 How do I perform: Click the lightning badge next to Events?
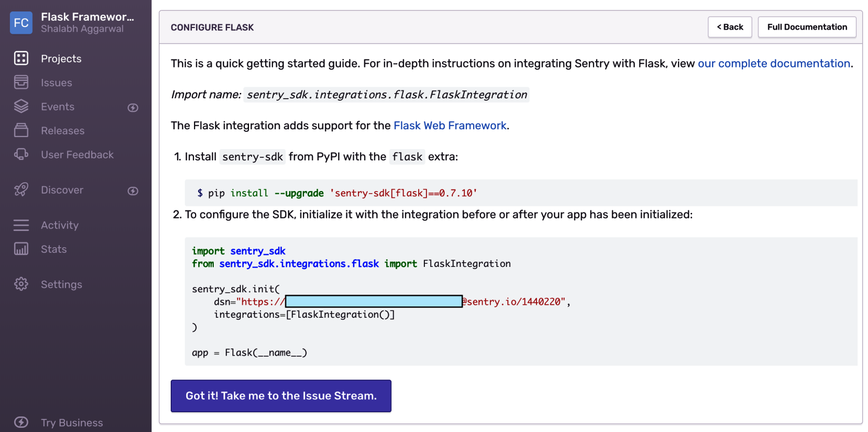133,107
